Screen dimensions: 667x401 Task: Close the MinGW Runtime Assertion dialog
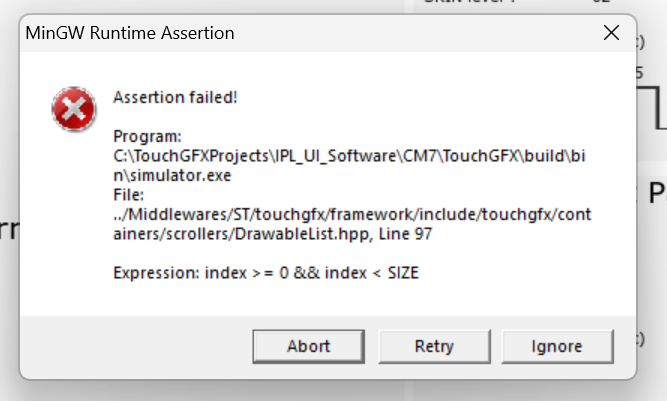(612, 33)
